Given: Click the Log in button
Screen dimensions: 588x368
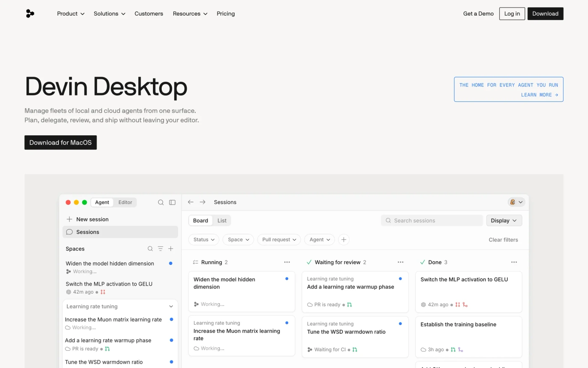Looking at the screenshot, I should pos(512,14).
